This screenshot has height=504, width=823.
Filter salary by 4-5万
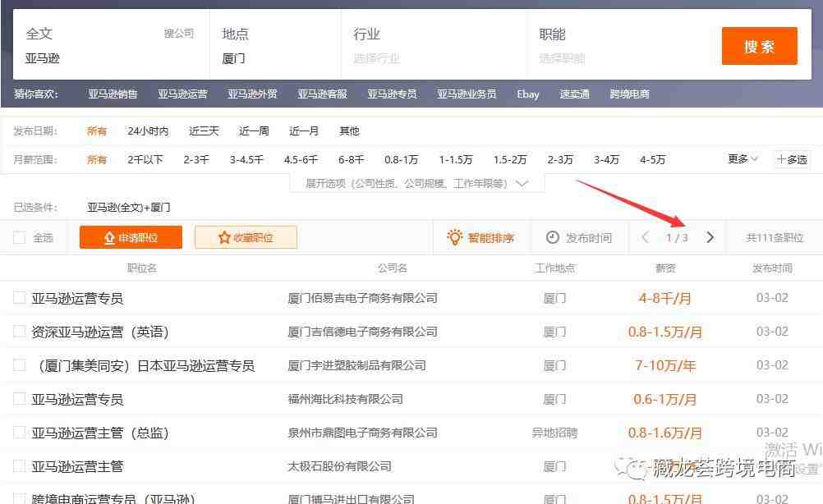click(652, 159)
